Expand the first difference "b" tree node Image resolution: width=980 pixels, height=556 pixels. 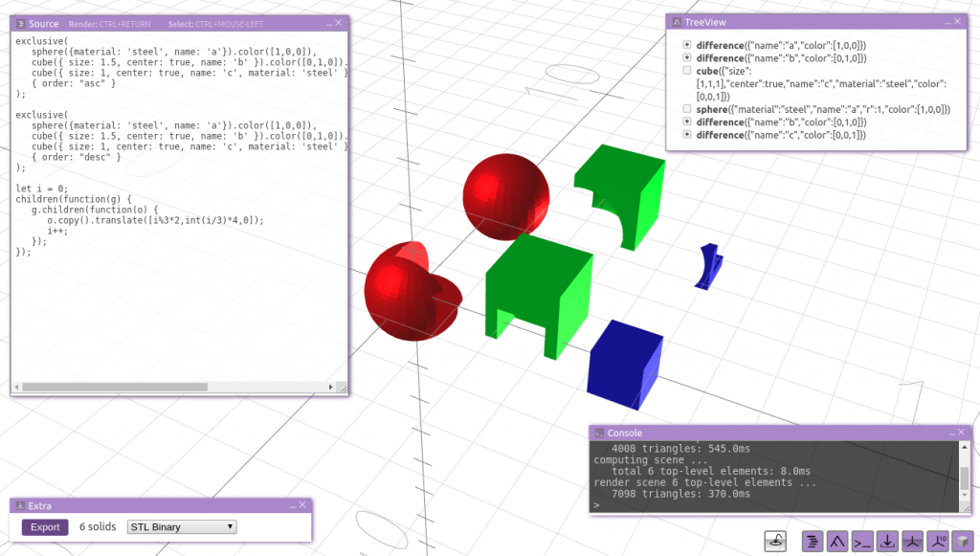(686, 58)
